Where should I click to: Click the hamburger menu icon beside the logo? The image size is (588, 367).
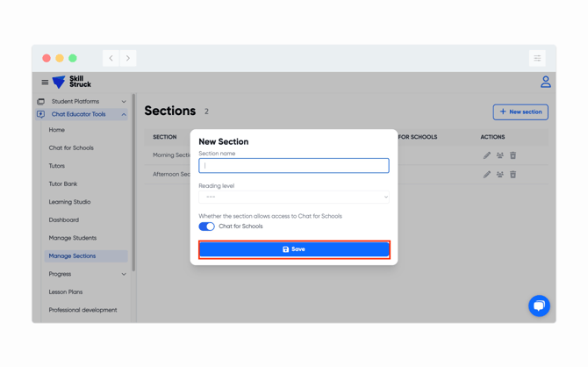[45, 83]
